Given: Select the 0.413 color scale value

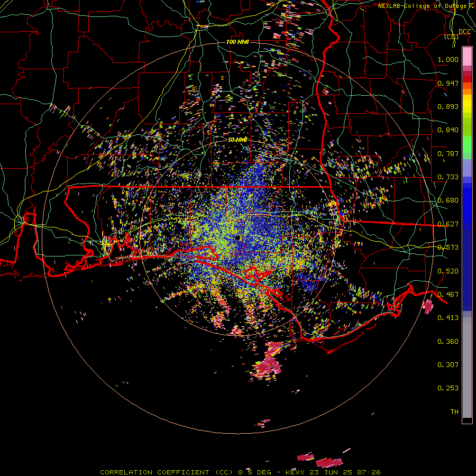Looking at the screenshot, I should 448,317.
